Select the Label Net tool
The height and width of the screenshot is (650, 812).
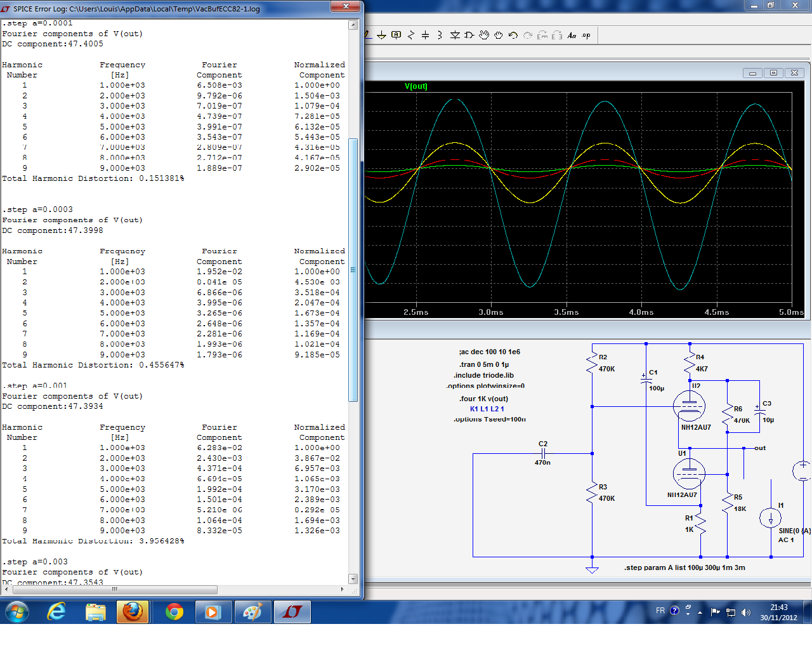tap(396, 36)
